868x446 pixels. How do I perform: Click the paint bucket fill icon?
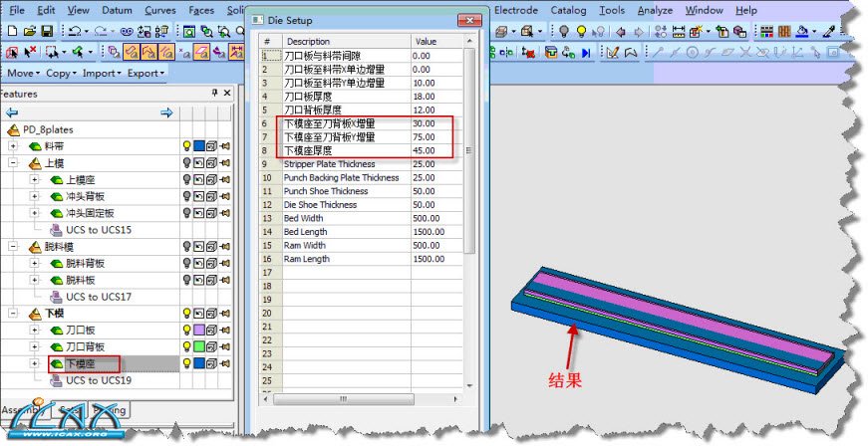pos(802,32)
